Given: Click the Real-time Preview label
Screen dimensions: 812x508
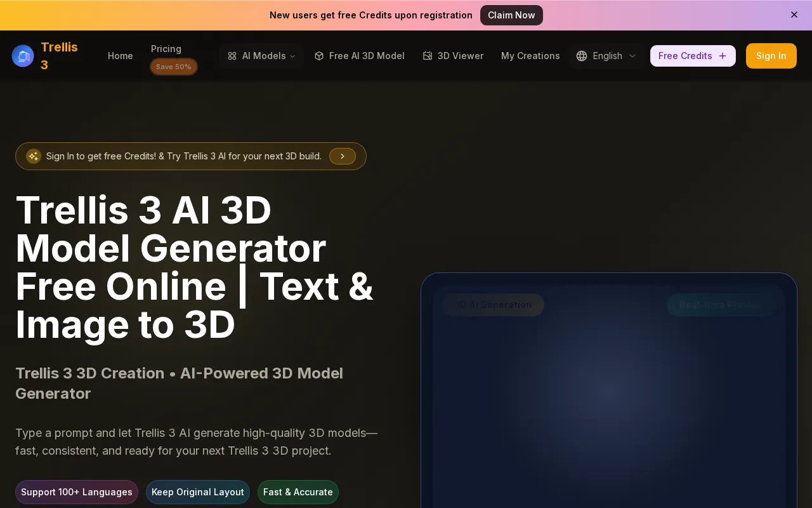Looking at the screenshot, I should (721, 305).
